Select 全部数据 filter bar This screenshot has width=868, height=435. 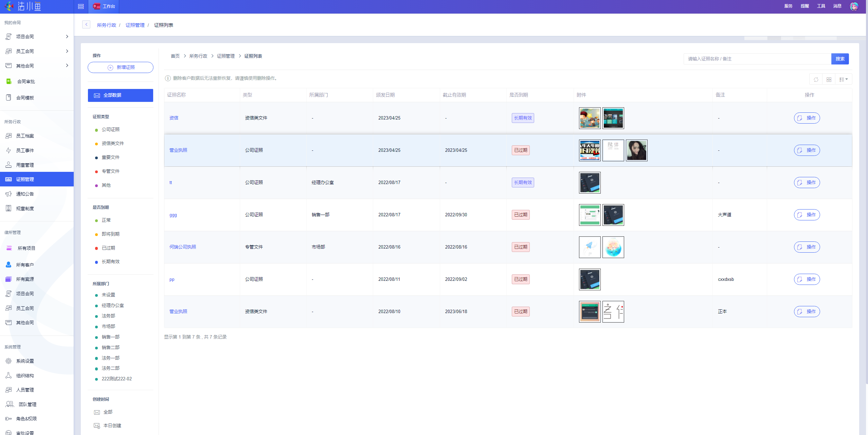click(x=121, y=95)
